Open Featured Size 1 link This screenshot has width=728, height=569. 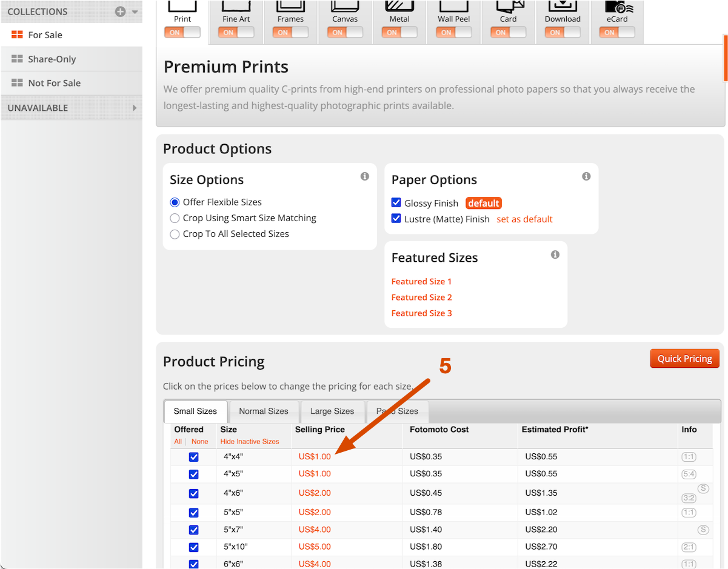click(421, 282)
